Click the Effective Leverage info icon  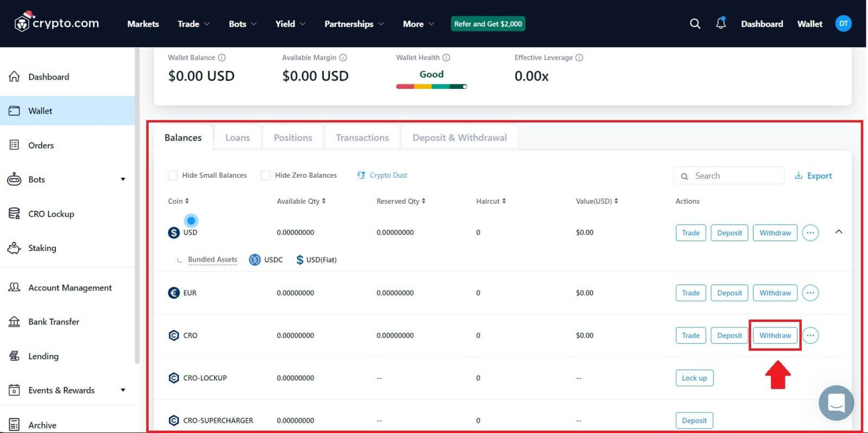click(579, 57)
